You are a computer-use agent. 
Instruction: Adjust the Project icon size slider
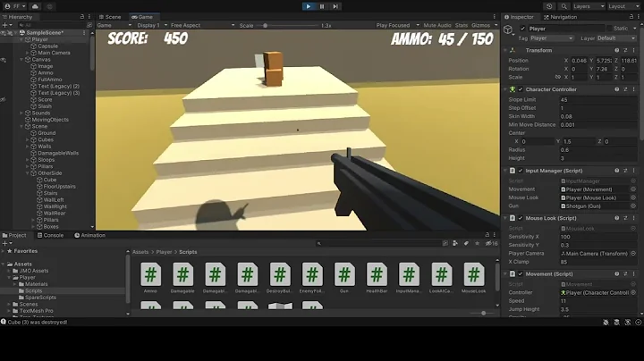pyautogui.click(x=483, y=313)
